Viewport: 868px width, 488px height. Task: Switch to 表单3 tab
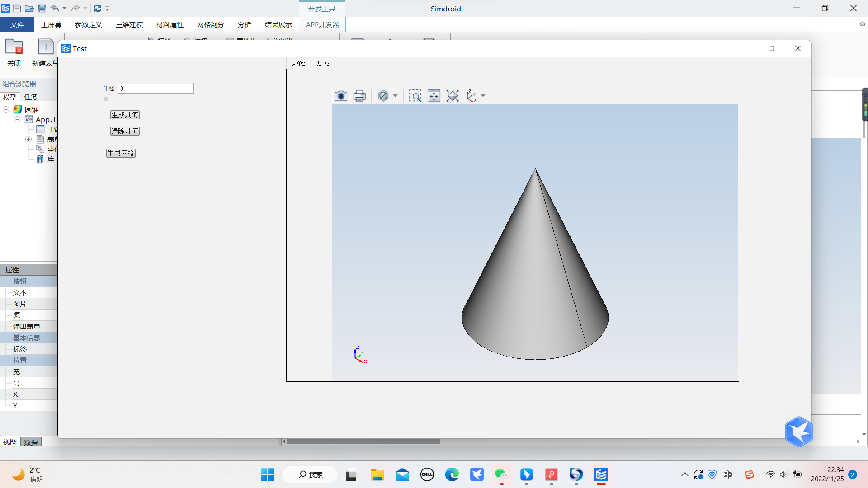pos(322,64)
